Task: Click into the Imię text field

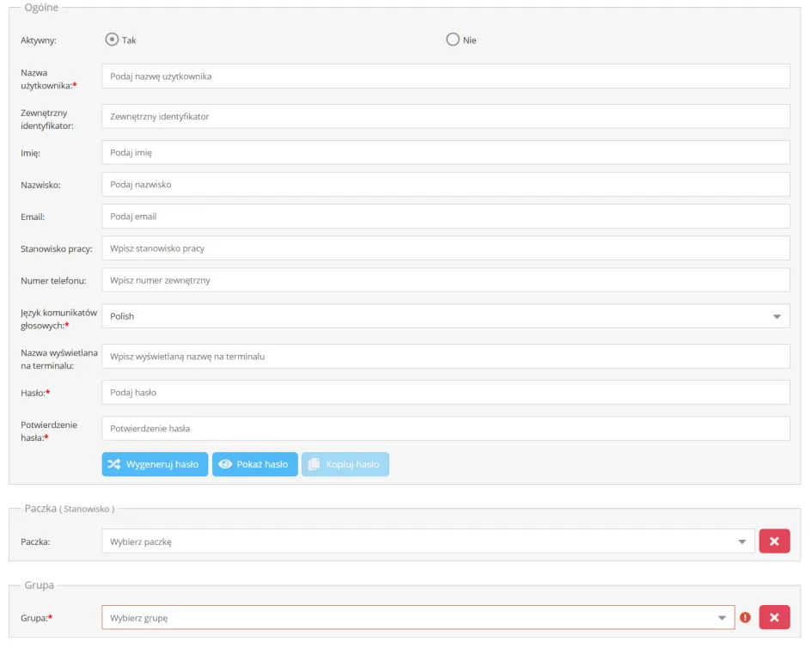Action: click(445, 153)
